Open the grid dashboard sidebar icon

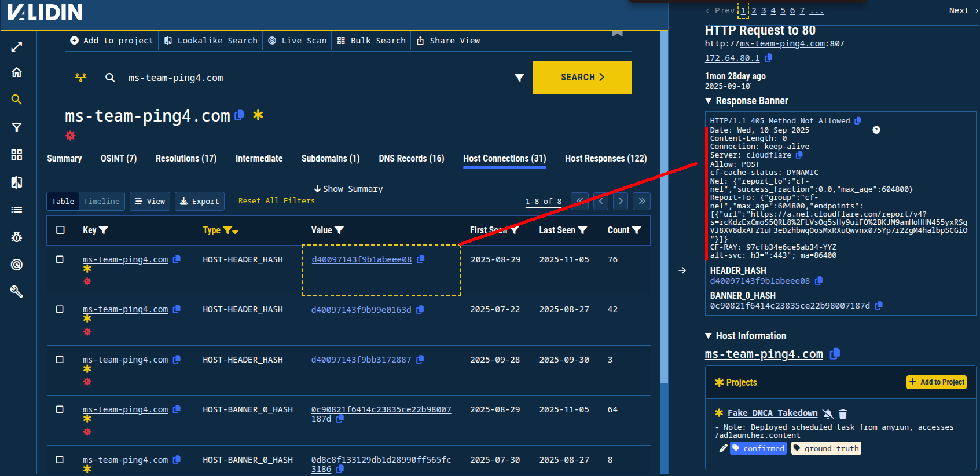(17, 155)
